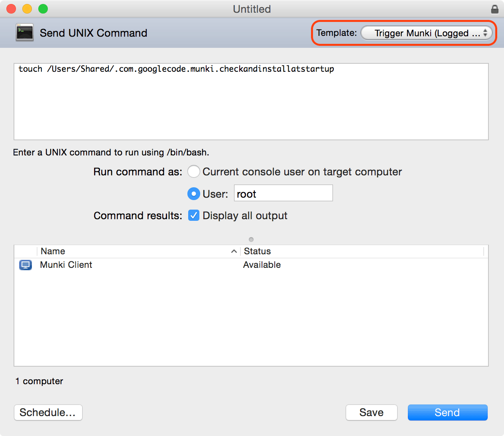The height and width of the screenshot is (436, 504).
Task: Click the lock icon in title bar
Action: 494,9
